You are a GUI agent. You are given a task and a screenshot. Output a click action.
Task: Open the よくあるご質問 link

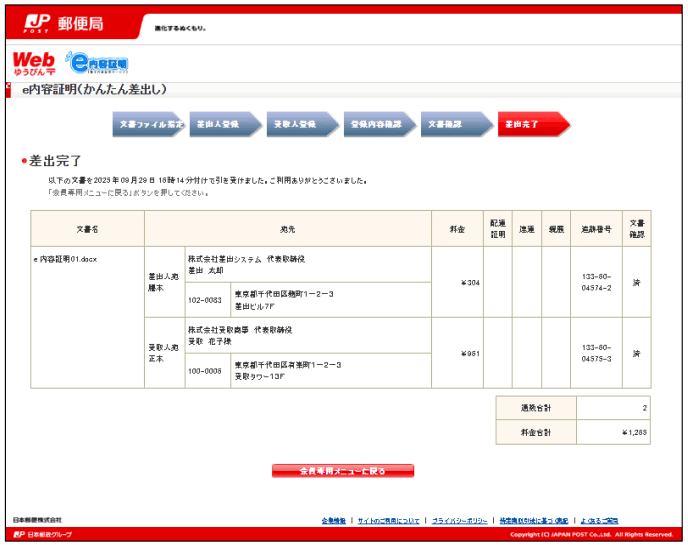point(599,521)
